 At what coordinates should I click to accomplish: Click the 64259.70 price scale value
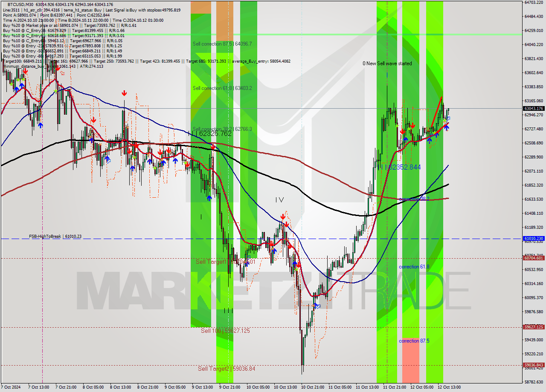[x=534, y=30]
